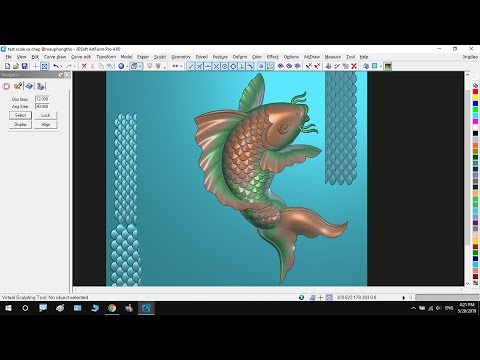
Task: Click the cube icon next to cyan square
Action: [366, 66]
